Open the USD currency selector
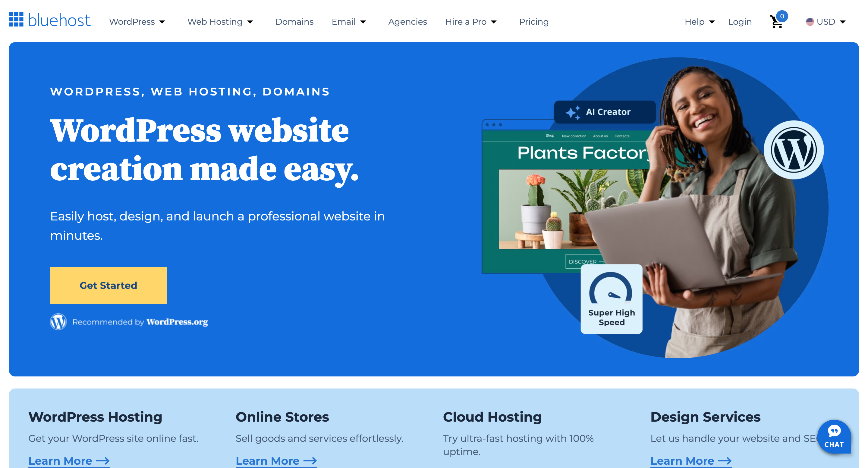The height and width of the screenshot is (468, 868). pos(826,22)
